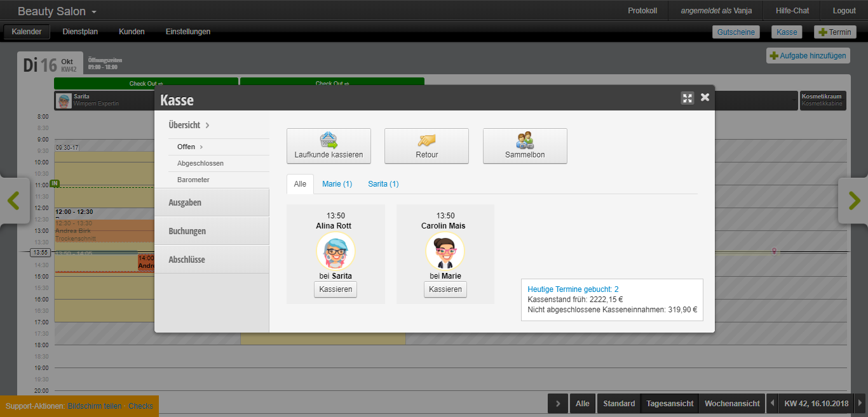Click the green plus Termin button
The width and height of the screenshot is (868, 417).
pyautogui.click(x=835, y=32)
